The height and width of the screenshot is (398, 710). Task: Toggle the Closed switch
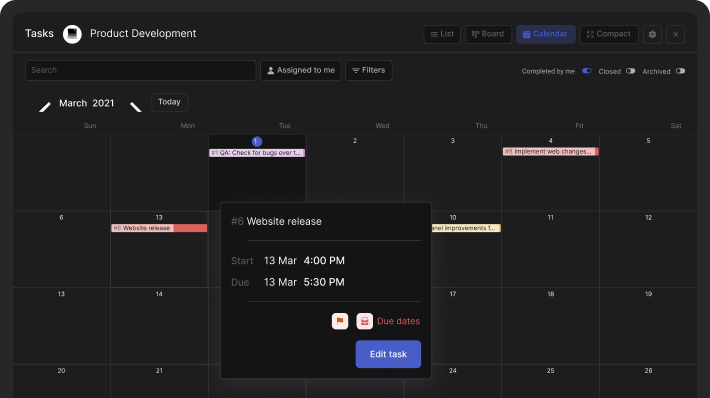(x=630, y=71)
